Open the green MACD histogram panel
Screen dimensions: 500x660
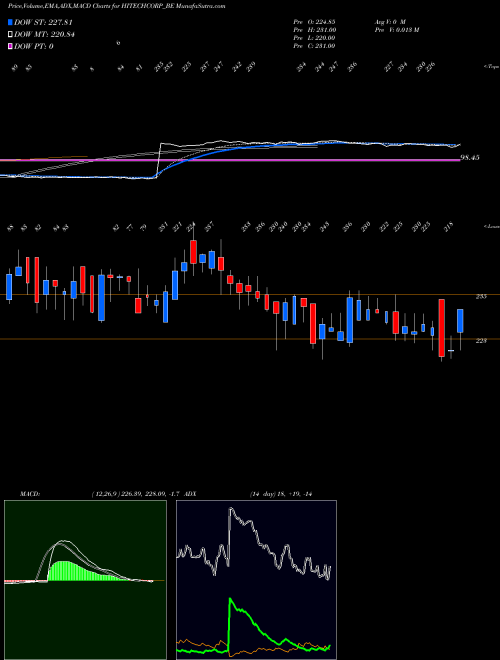tap(85, 580)
